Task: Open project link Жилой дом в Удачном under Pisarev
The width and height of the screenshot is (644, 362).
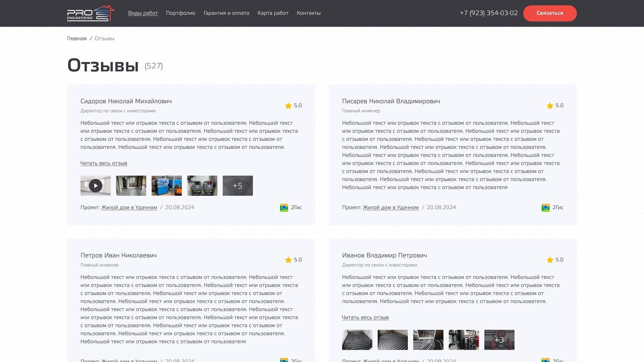Action: tap(391, 207)
